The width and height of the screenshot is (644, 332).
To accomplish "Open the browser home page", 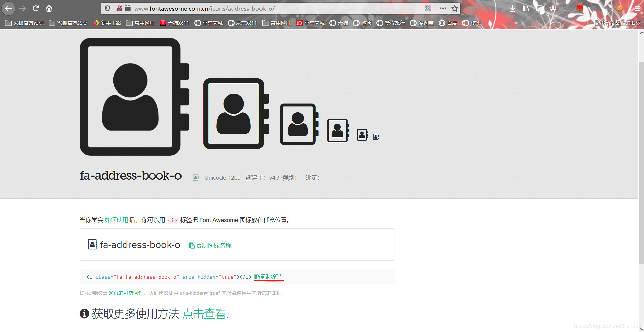I will 49,8.
